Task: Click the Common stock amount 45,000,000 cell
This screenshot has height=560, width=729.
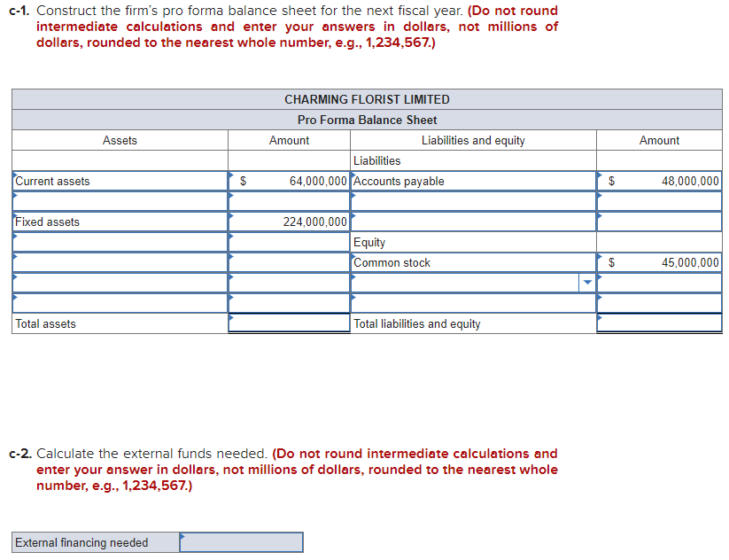Action: 659,262
